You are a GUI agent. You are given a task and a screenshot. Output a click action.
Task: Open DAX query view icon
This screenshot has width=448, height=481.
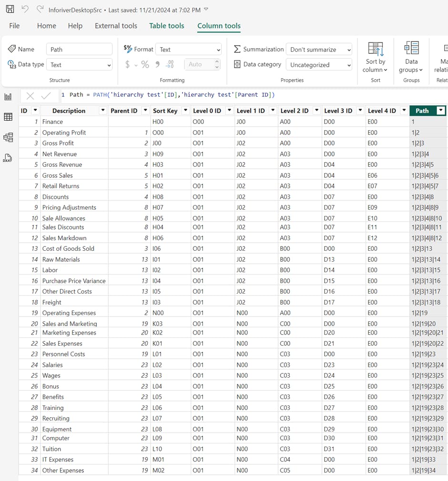(x=7, y=158)
